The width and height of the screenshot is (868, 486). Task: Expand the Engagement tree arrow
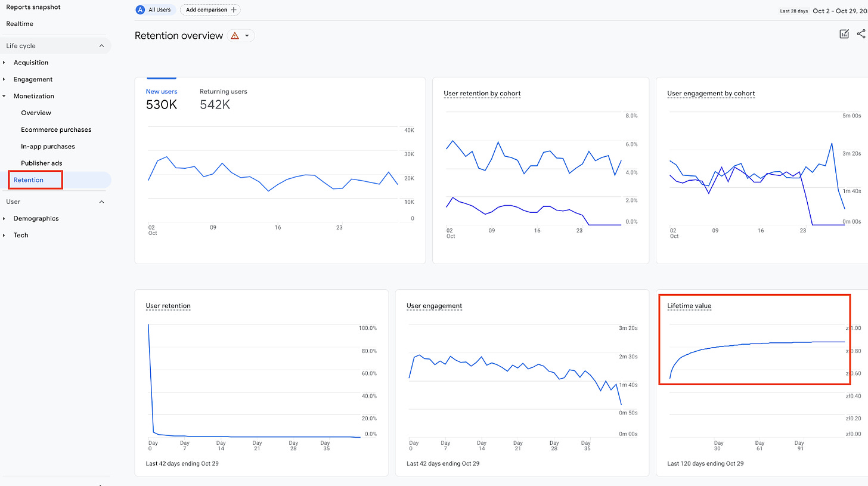tap(4, 79)
